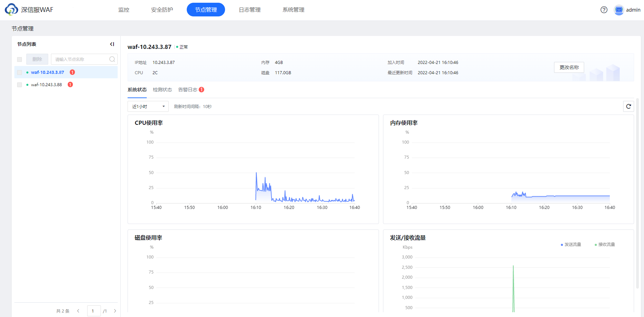Click the admin user avatar icon

click(619, 10)
